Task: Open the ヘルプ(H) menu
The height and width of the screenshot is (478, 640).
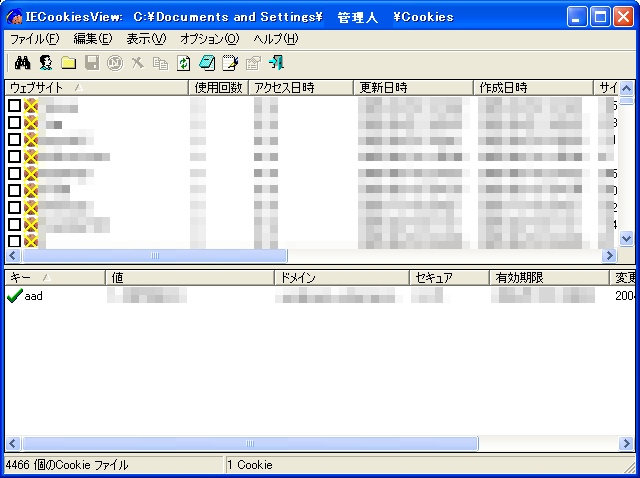Action: pyautogui.click(x=276, y=39)
